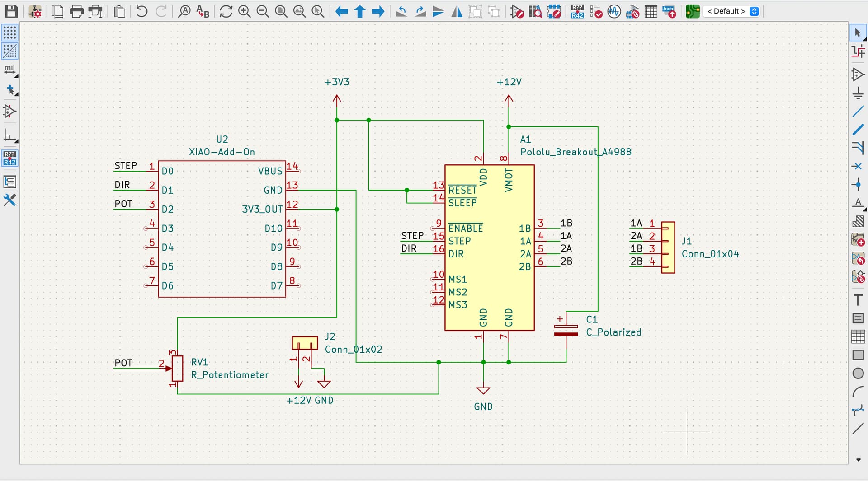Select the Draw Circle tool

858,374
